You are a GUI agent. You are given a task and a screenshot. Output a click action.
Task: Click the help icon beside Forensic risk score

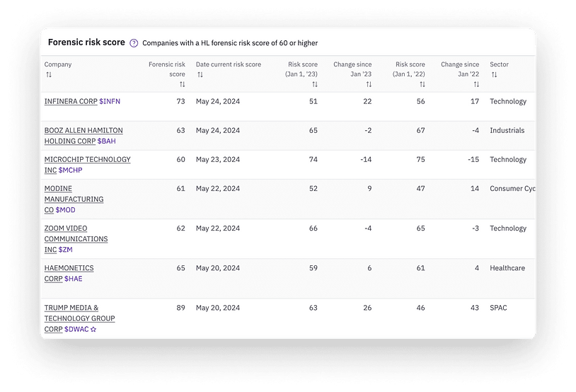(134, 43)
